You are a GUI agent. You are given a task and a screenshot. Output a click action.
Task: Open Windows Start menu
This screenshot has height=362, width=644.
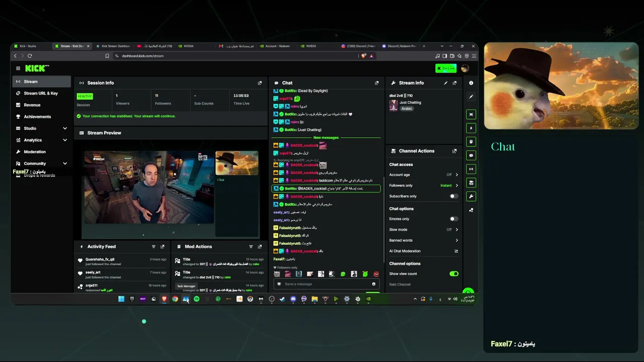click(121, 299)
